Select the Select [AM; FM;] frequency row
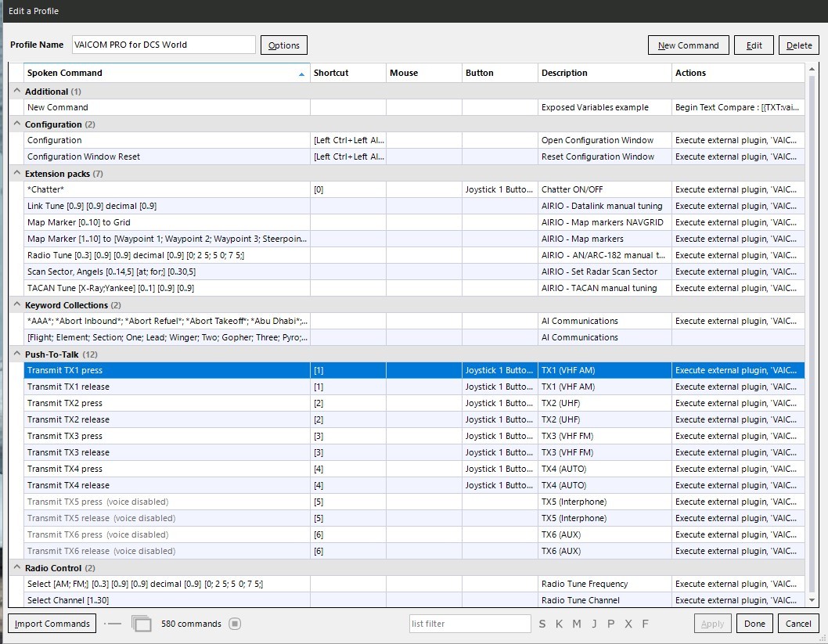828x644 pixels. [414, 584]
